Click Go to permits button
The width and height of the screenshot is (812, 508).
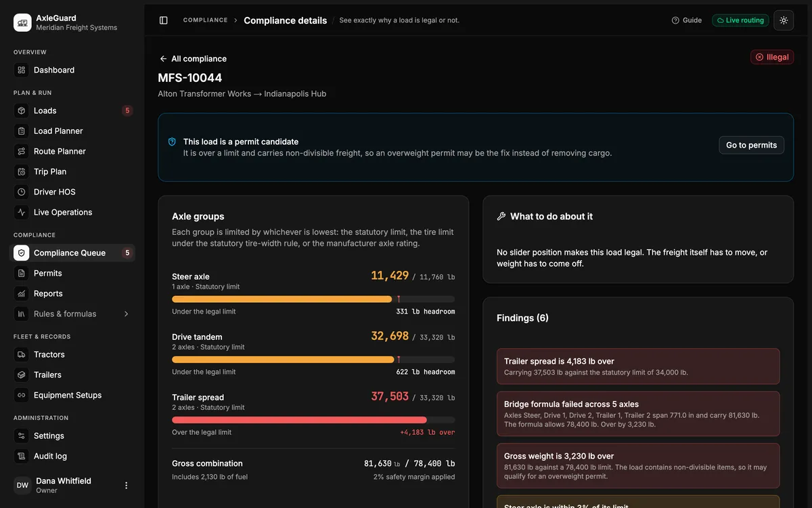(751, 145)
